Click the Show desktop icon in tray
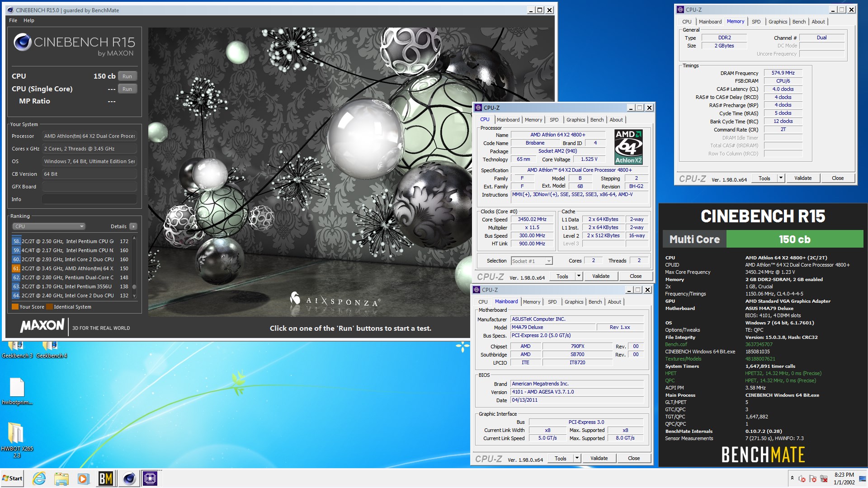 coord(863,479)
